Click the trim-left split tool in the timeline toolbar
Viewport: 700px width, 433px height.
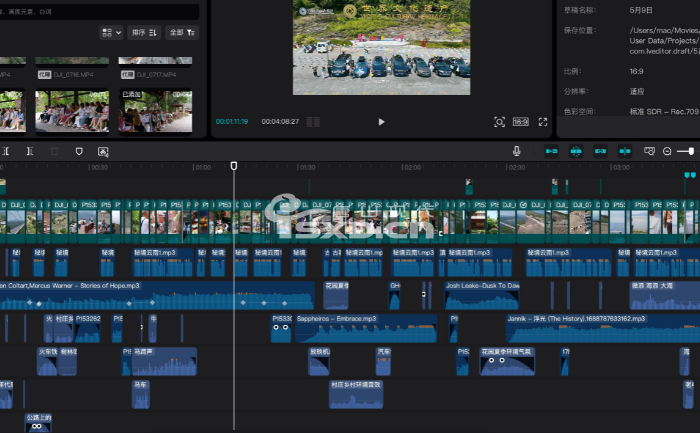5,151
